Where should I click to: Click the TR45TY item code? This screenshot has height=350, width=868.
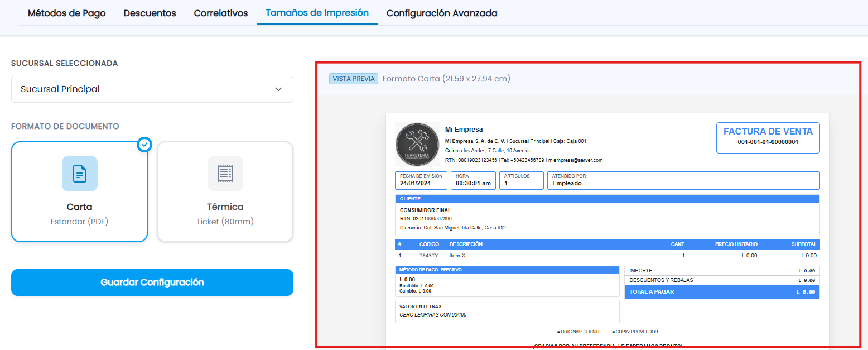coord(429,256)
